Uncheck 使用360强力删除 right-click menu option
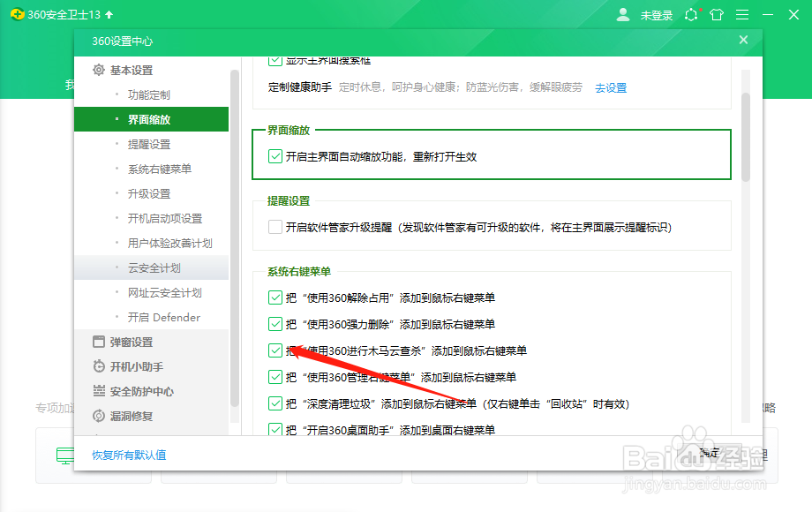This screenshot has width=812, height=512. click(275, 324)
